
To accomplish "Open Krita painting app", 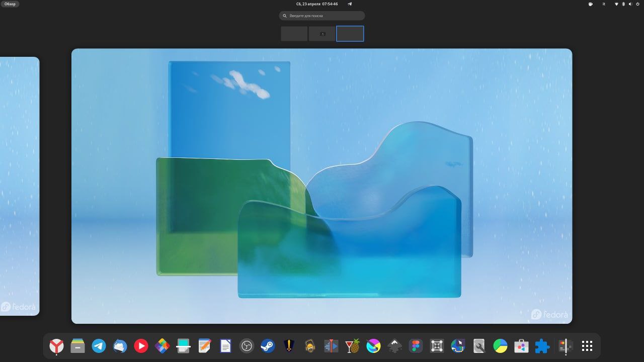I will (x=373, y=346).
